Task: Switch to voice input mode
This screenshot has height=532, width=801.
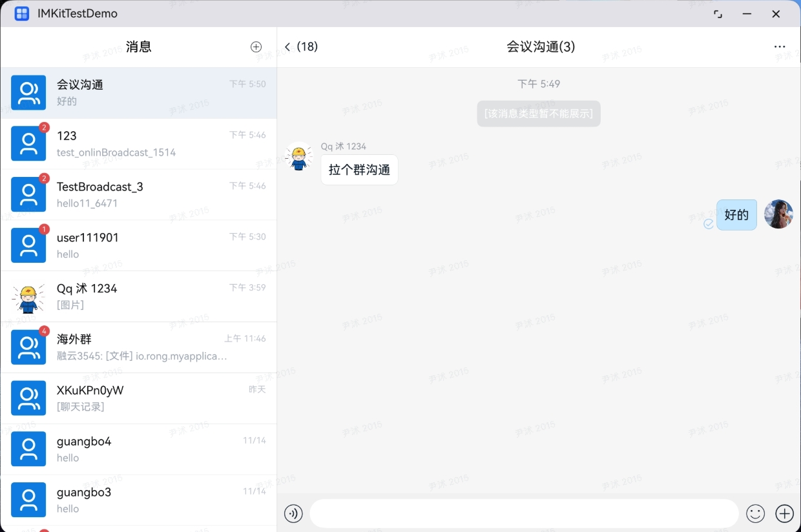Action: pyautogui.click(x=293, y=513)
